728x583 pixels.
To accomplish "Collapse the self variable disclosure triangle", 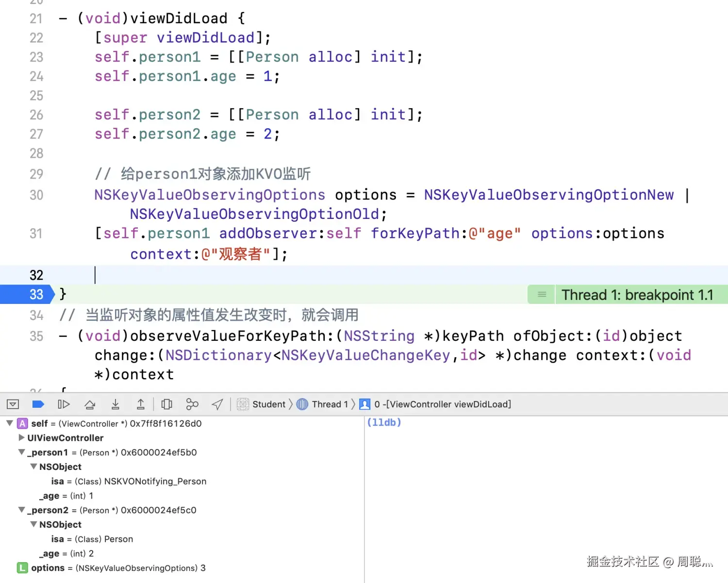I will point(10,423).
